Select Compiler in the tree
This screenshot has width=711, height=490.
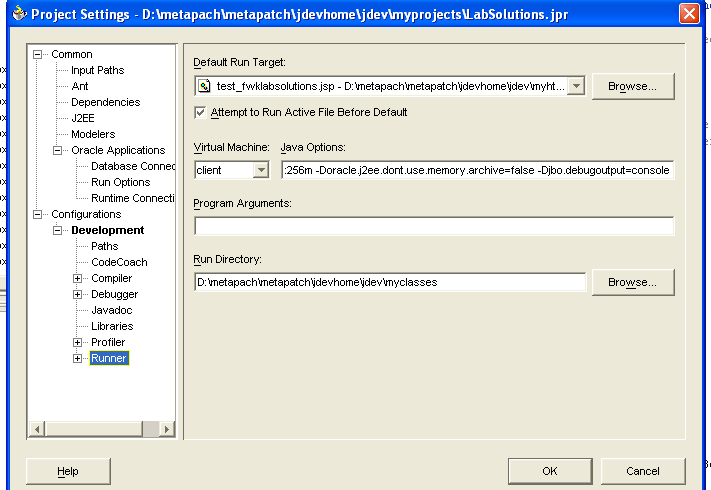(112, 278)
